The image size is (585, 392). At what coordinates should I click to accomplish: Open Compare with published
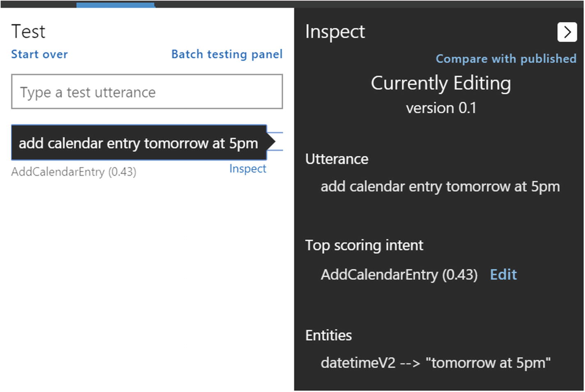pyautogui.click(x=506, y=59)
